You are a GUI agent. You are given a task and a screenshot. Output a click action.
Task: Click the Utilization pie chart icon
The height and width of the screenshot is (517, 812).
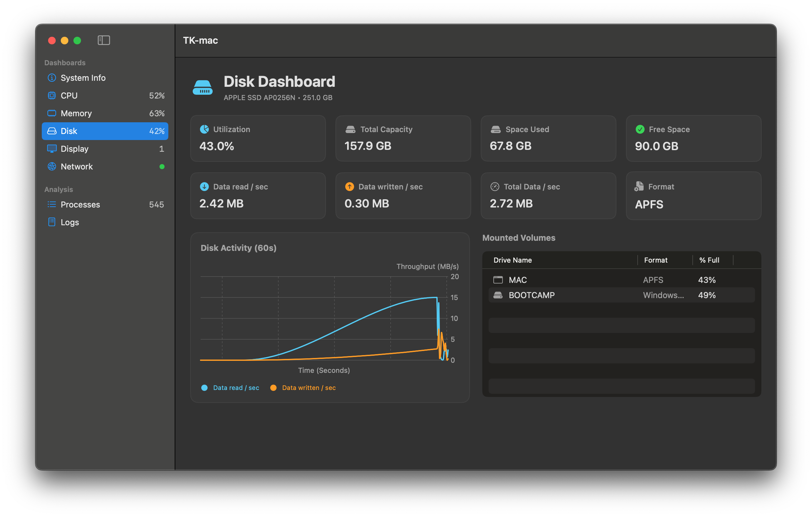tap(204, 129)
